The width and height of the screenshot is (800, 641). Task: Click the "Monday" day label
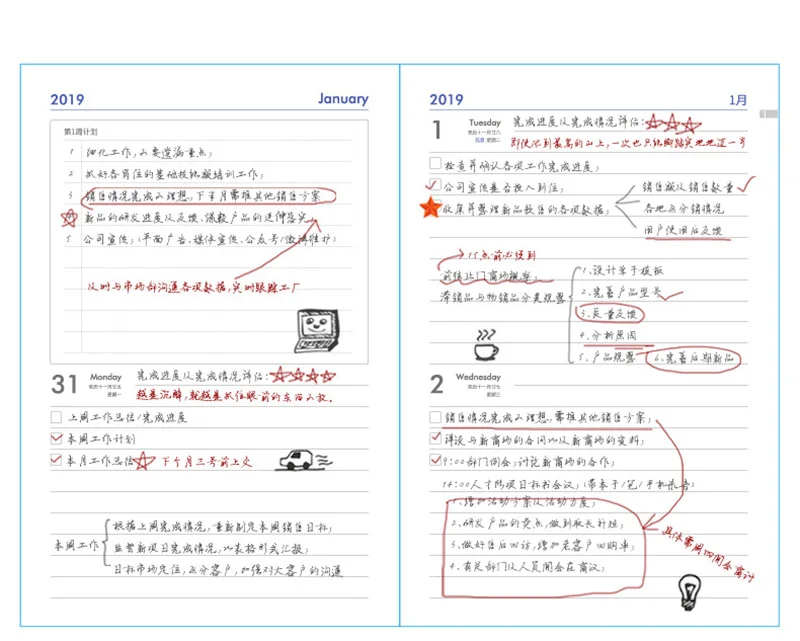[x=106, y=377]
